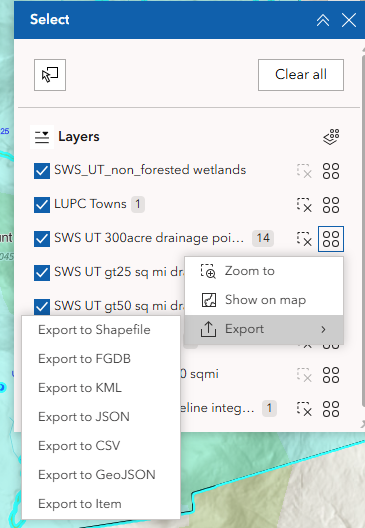This screenshot has height=528, width=365.
Task: Open actions menu for SWS_UT_non_forested wetlands
Action: 331,171
